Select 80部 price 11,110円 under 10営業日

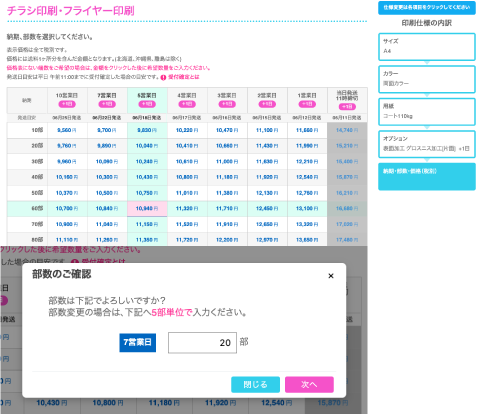67,239
